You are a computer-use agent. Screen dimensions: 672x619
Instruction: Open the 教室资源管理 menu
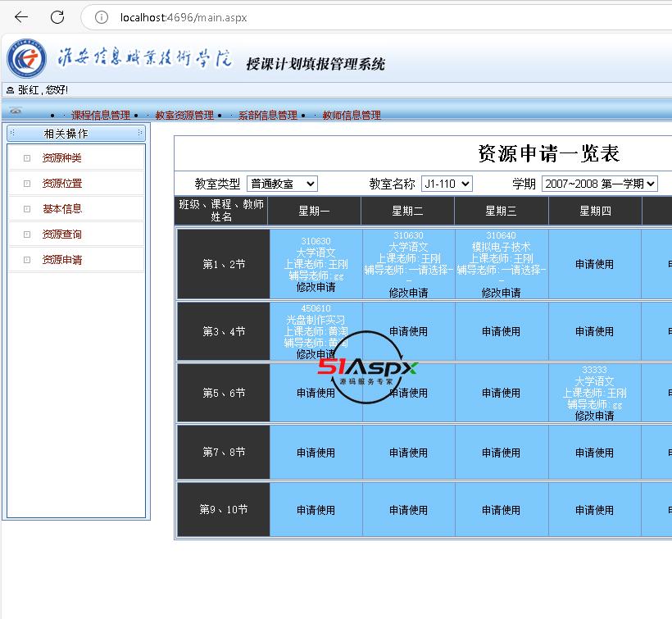184,115
